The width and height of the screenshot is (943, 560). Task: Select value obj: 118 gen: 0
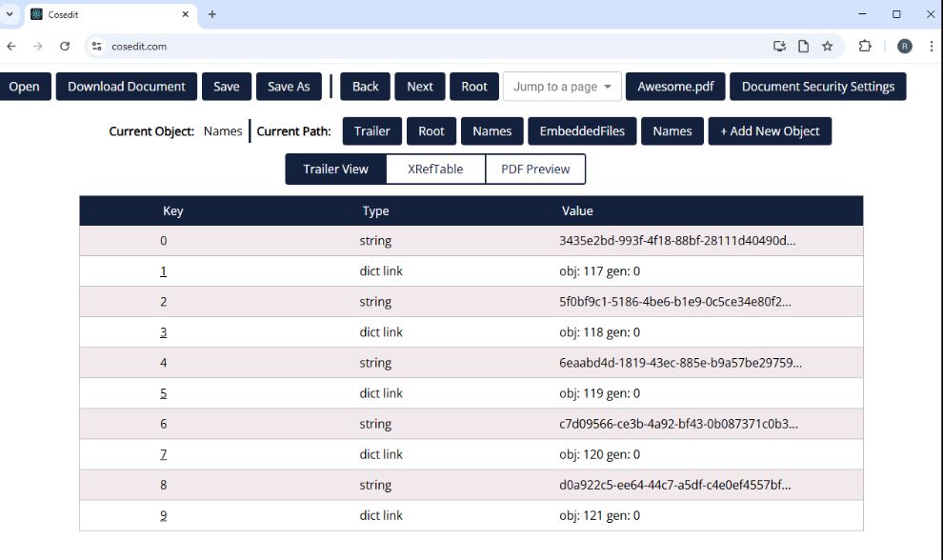[599, 332]
